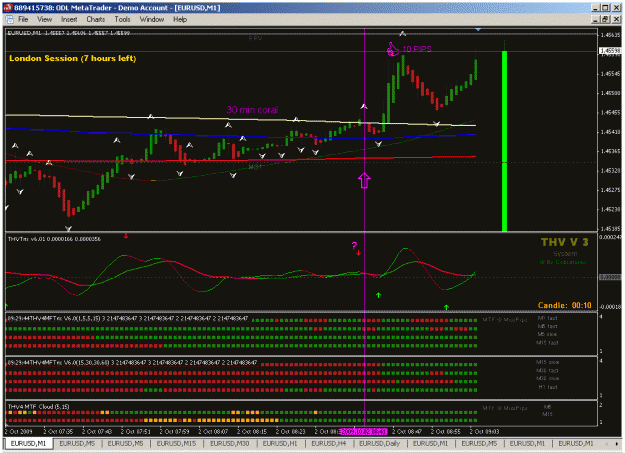The image size is (625, 453).
Task: Switch to the EURUSD,M15 chart tab
Action: [x=176, y=443]
